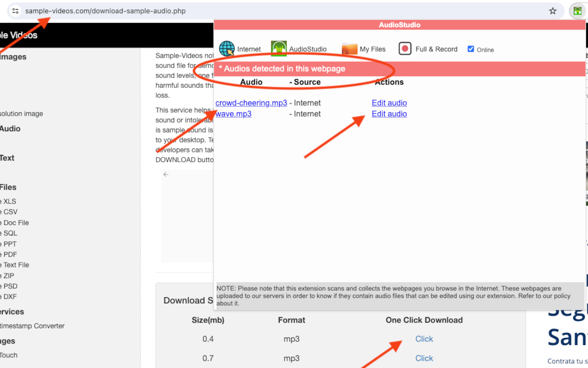
Task: Bookmark this page with the star icon
Action: 553,11
